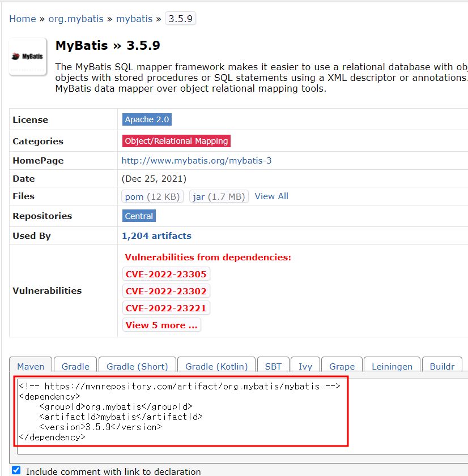Open the Leiningen tab
The height and width of the screenshot is (476, 468).
pyautogui.click(x=392, y=366)
